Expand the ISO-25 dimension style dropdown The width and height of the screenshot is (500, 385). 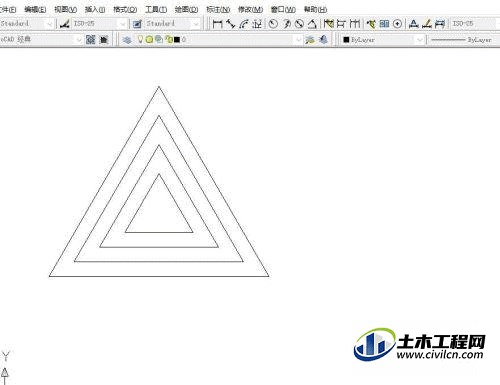point(123,24)
